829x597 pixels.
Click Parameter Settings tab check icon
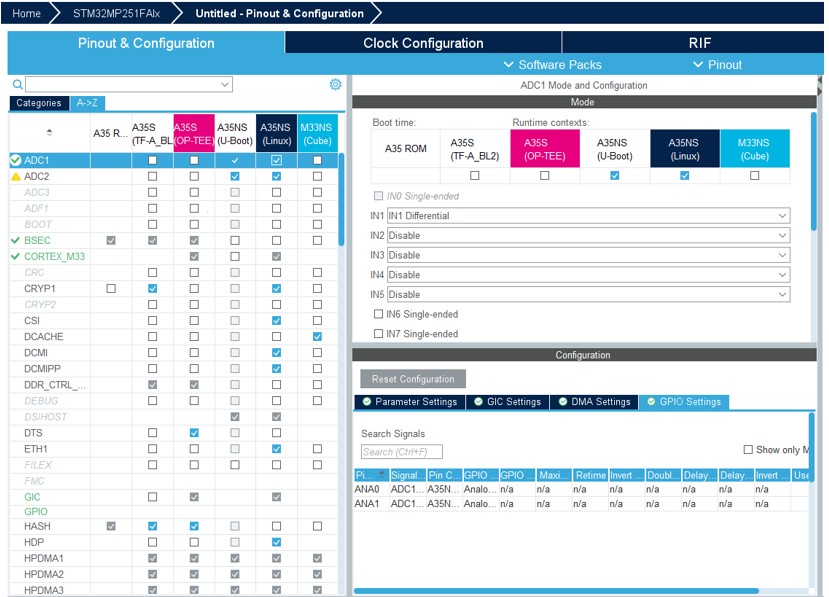[x=367, y=402]
